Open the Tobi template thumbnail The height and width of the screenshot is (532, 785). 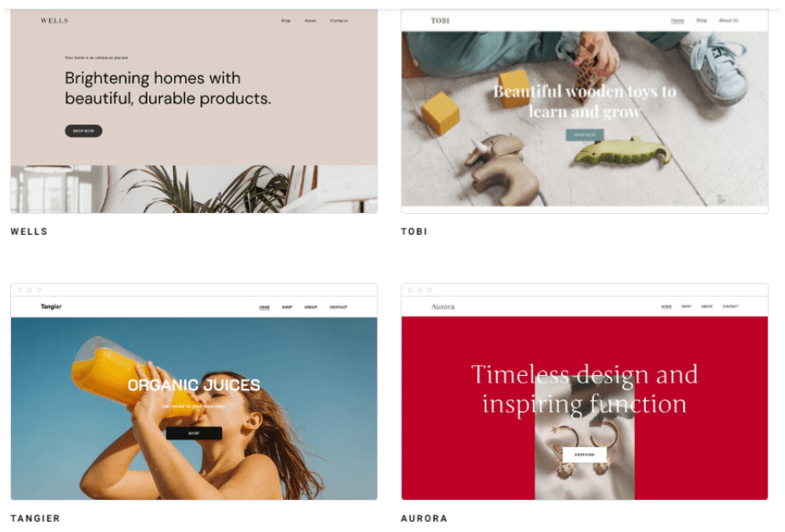click(584, 111)
